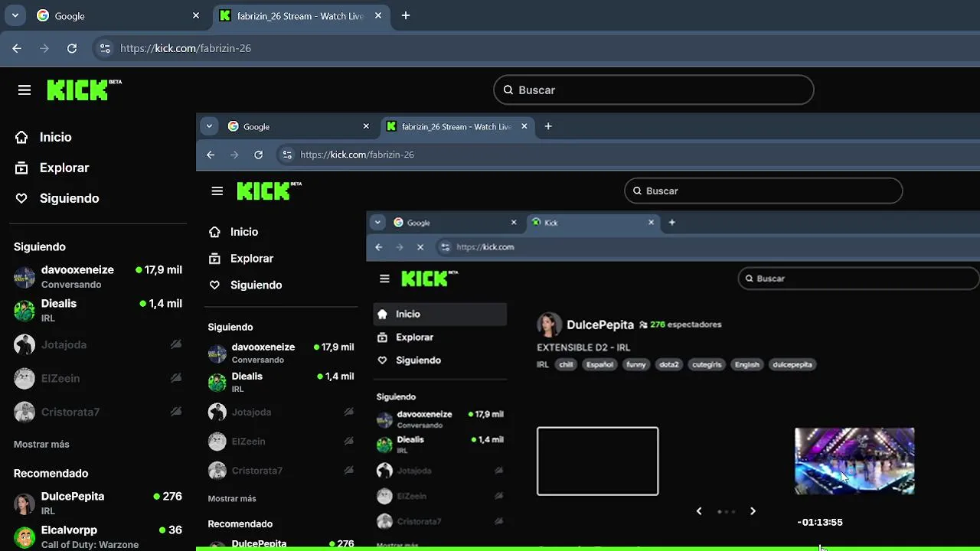This screenshot has height=551, width=980.
Task: Go back in the middle nested browser window
Action: pos(211,155)
